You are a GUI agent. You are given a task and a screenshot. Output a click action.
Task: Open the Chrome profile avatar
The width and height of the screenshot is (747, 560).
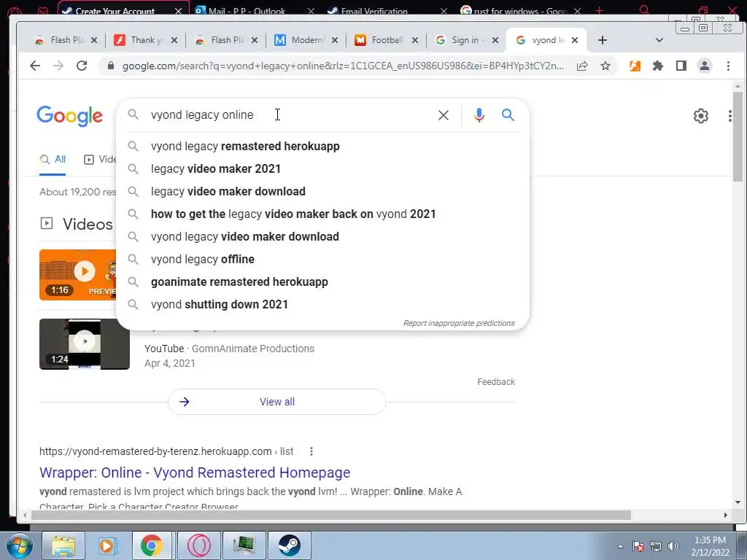[x=705, y=66]
